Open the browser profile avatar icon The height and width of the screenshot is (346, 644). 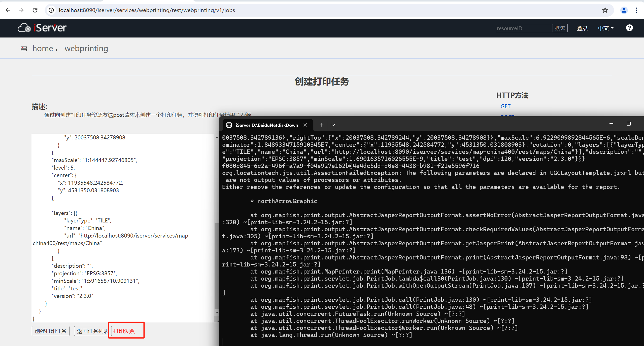[x=624, y=10]
